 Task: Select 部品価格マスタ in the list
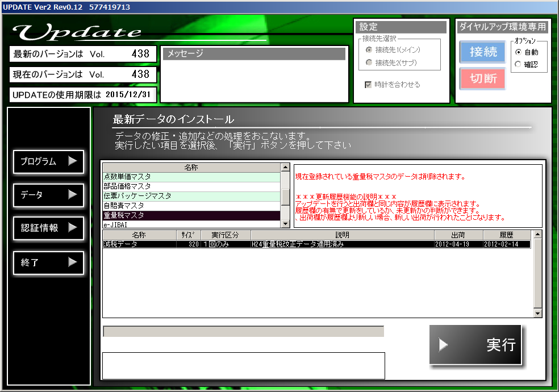click(191, 186)
